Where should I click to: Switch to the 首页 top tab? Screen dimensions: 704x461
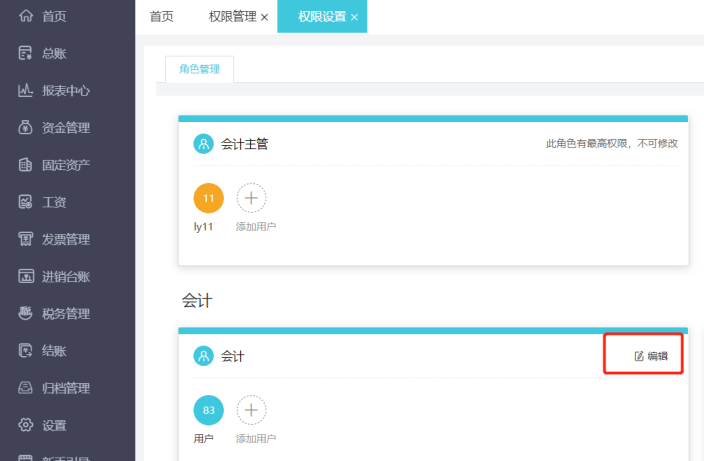[x=161, y=17]
